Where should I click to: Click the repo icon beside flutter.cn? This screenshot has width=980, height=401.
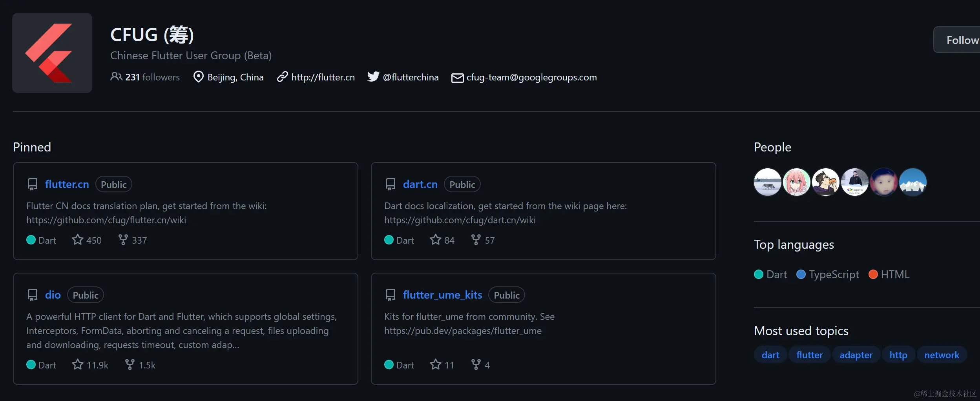(x=33, y=184)
